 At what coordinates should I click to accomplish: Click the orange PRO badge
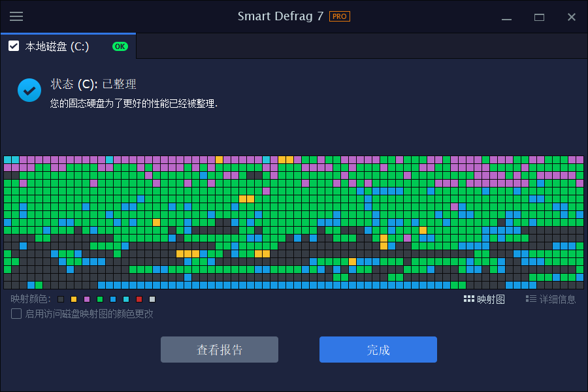pyautogui.click(x=339, y=16)
